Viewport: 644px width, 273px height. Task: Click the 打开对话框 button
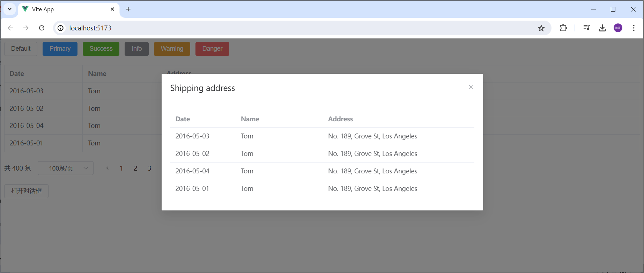[x=26, y=191]
